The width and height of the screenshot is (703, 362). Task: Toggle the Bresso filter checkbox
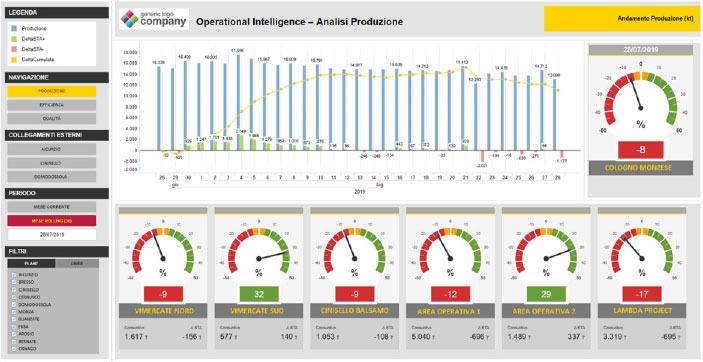tap(13, 282)
